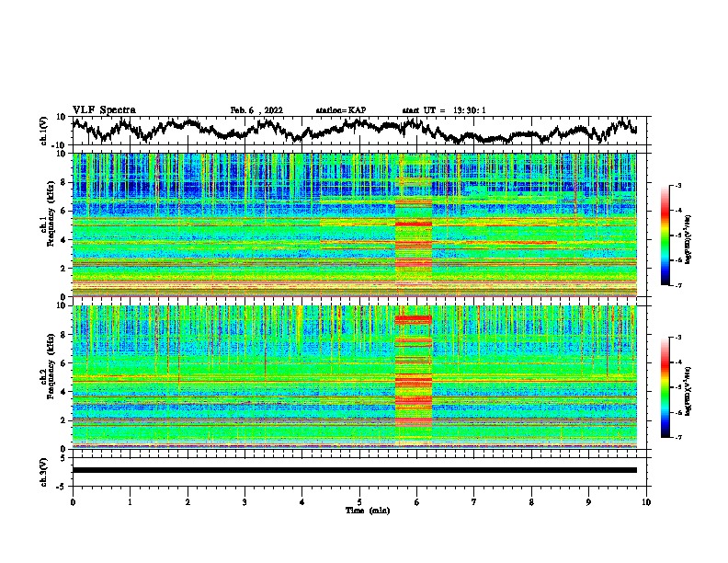Click the 'start UT = 13:30:1' label
This screenshot has height=563, width=728.
click(x=444, y=110)
